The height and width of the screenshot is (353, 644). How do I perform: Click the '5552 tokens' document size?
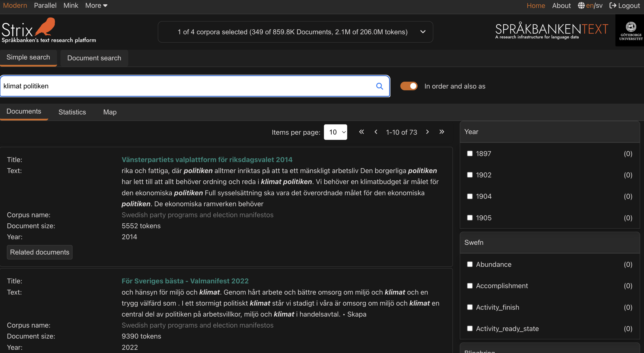(x=141, y=226)
